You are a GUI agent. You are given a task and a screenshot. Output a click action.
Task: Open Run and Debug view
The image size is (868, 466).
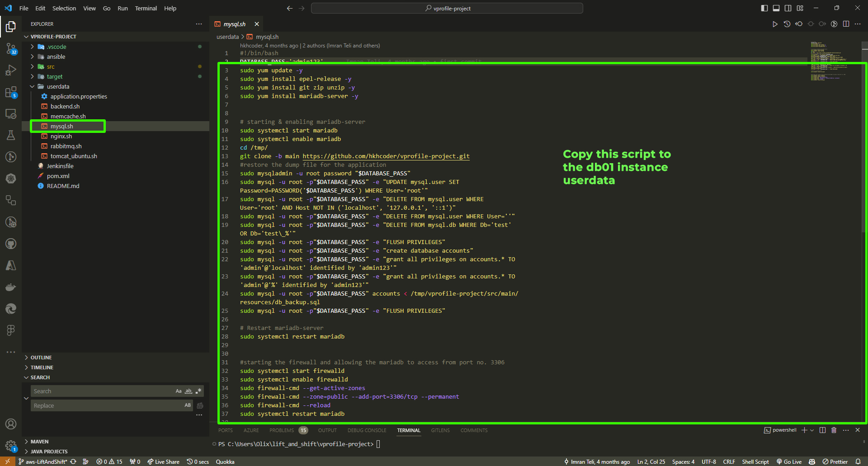click(x=11, y=70)
